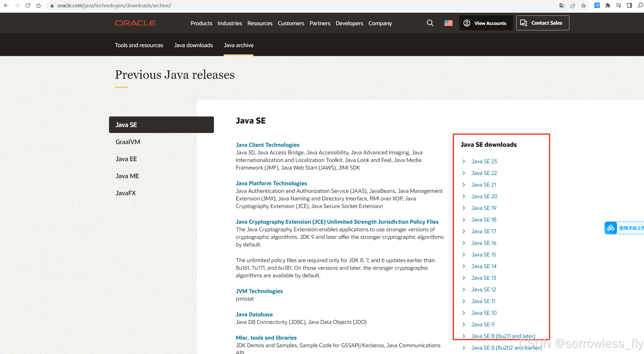
Task: Expand the Java SE 11 chevron
Action: click(464, 301)
